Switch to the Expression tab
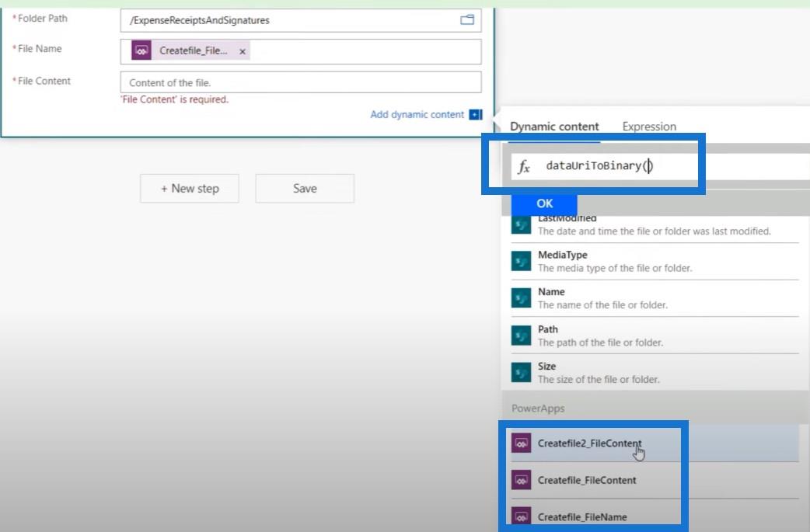 point(649,127)
